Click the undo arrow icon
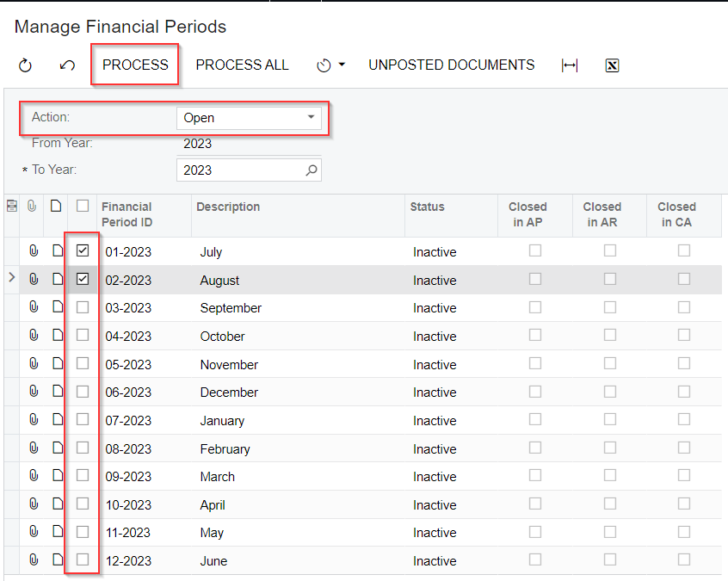This screenshot has height=581, width=728. click(67, 65)
